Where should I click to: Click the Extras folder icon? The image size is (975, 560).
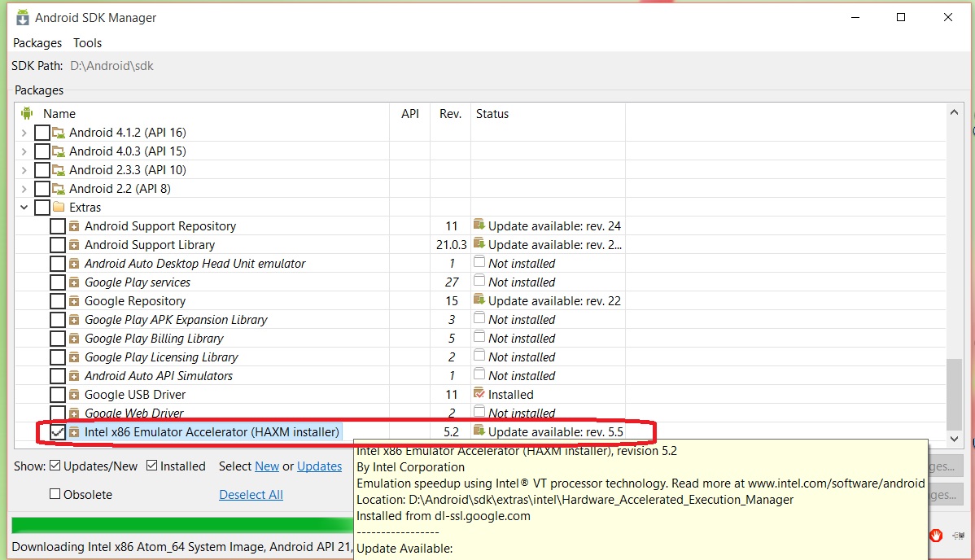pos(59,207)
